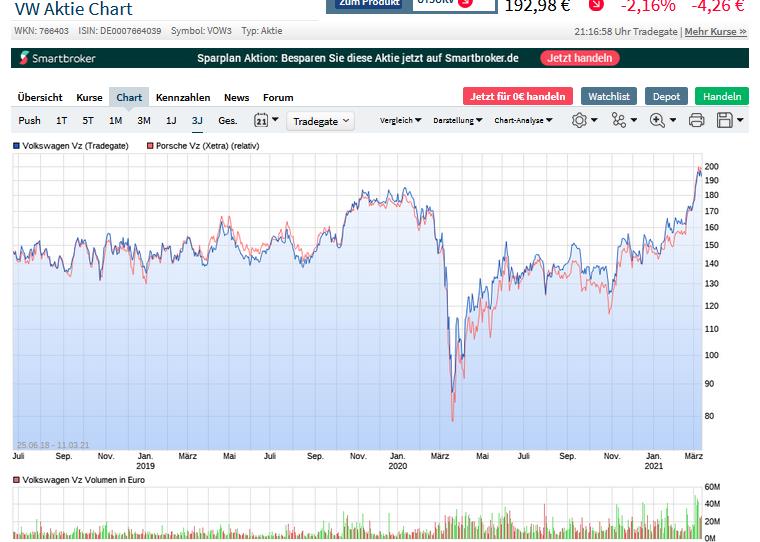
Task: Expand the Tradegate exchange dropdown
Action: [x=321, y=121]
